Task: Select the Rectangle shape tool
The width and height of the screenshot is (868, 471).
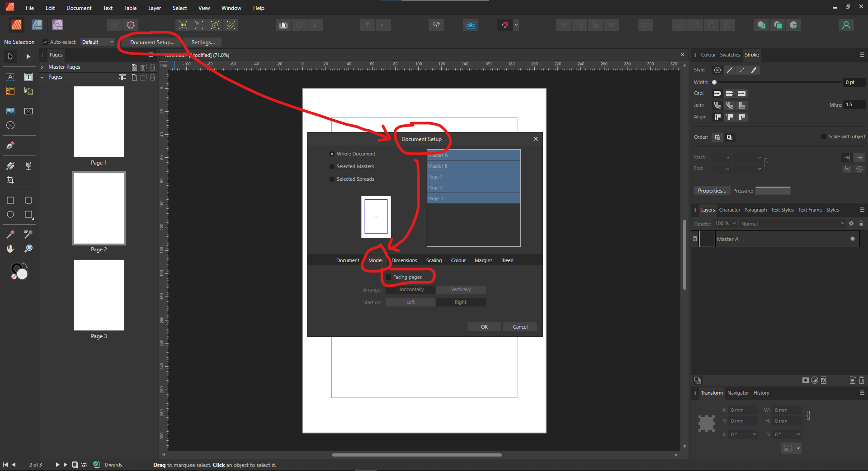Action: (x=10, y=200)
